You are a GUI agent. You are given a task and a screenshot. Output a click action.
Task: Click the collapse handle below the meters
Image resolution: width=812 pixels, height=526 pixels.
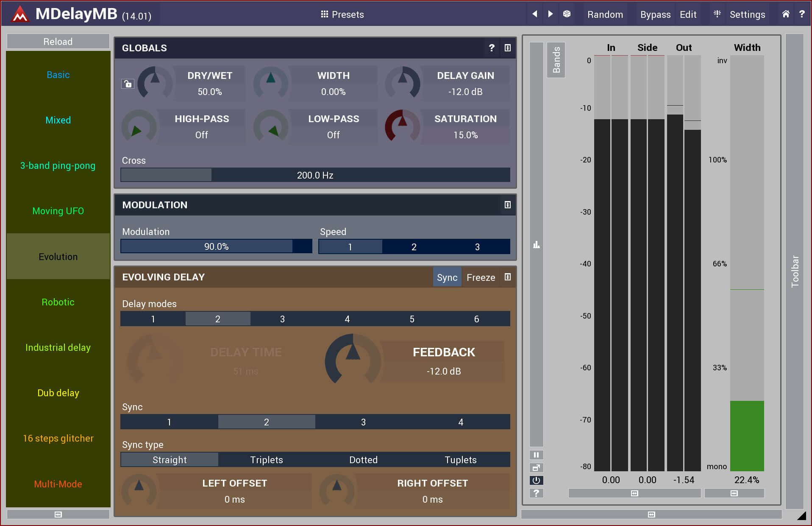click(x=634, y=493)
